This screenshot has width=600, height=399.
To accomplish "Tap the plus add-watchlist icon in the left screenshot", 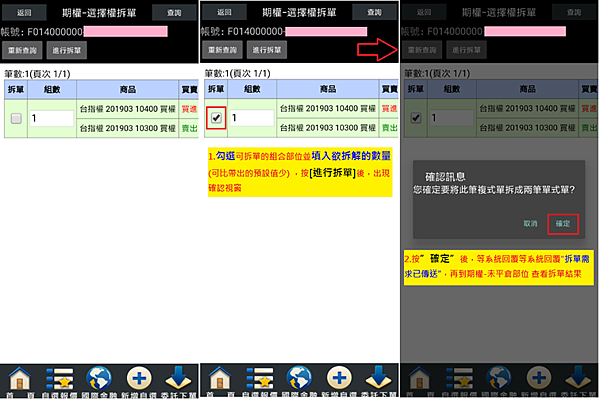I will [x=139, y=379].
